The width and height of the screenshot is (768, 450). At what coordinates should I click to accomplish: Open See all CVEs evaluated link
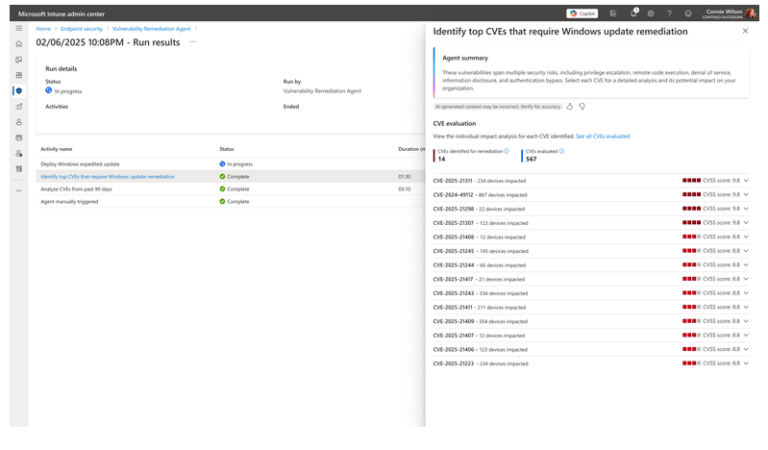click(602, 136)
